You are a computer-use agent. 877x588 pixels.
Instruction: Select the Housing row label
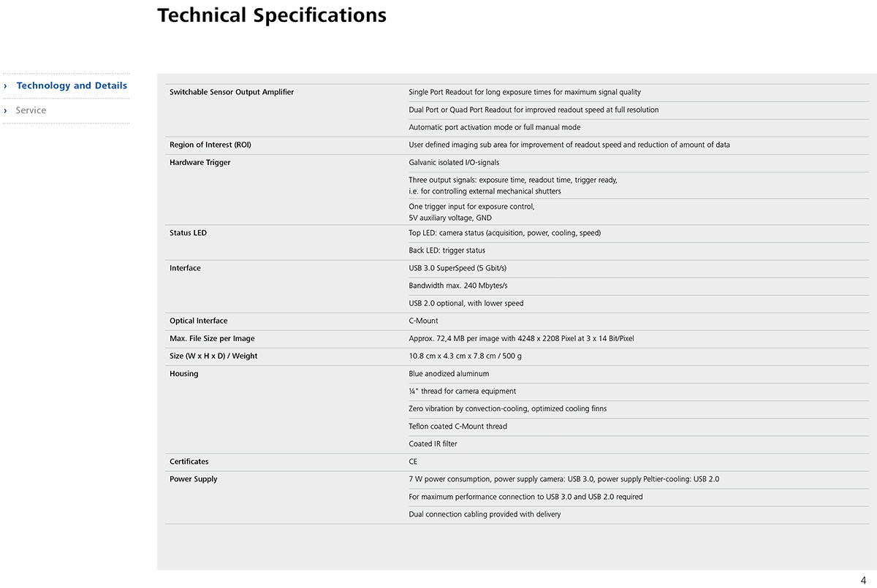point(184,373)
